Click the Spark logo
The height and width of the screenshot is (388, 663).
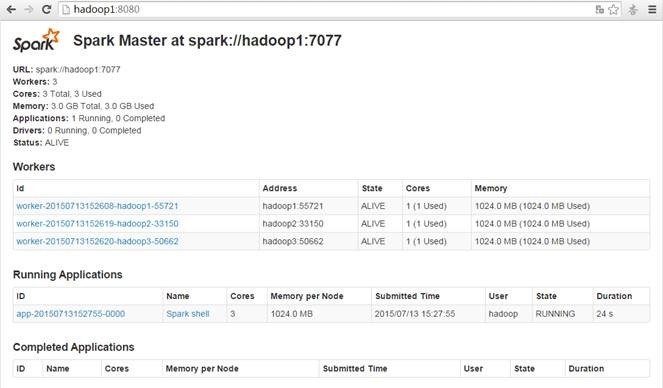pyautogui.click(x=36, y=41)
